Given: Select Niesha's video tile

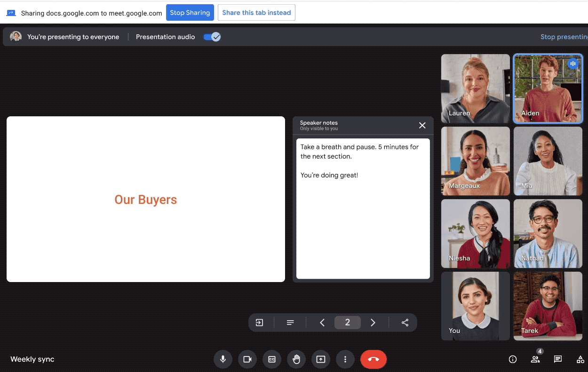Looking at the screenshot, I should click(476, 234).
